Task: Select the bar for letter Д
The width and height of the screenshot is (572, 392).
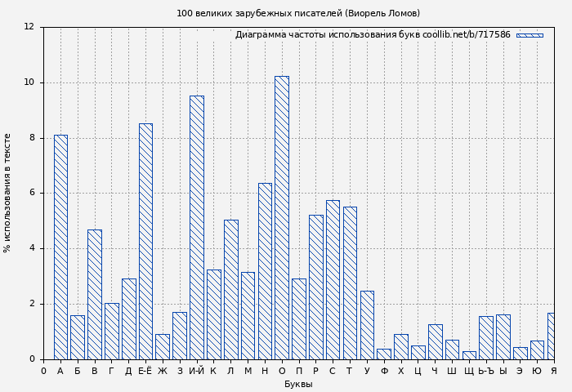Action: [x=128, y=318]
